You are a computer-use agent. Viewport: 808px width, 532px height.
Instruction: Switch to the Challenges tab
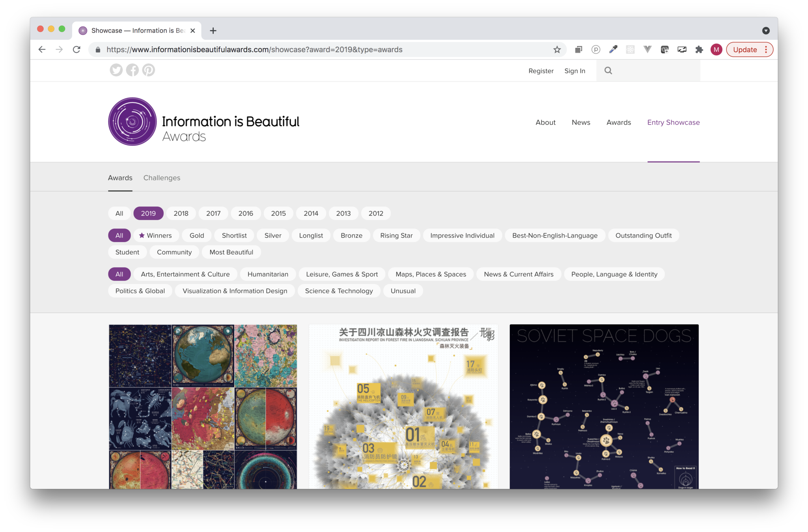pos(162,178)
